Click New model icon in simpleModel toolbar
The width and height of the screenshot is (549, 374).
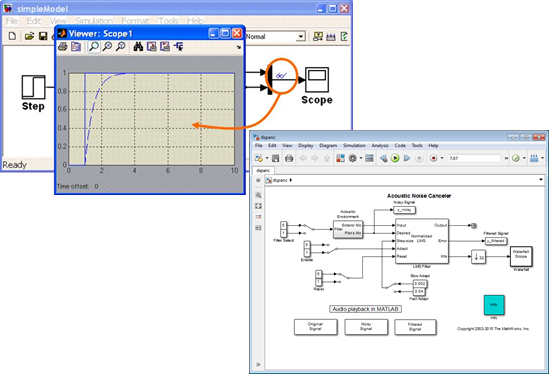point(12,36)
